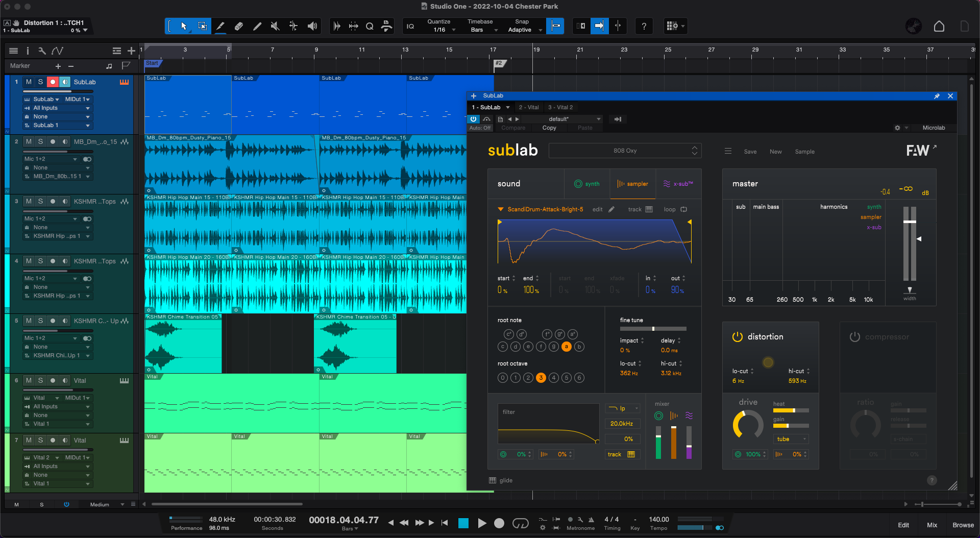Image resolution: width=980 pixels, height=538 pixels.
Task: Adjust distortion heat slider
Action: tap(791, 410)
